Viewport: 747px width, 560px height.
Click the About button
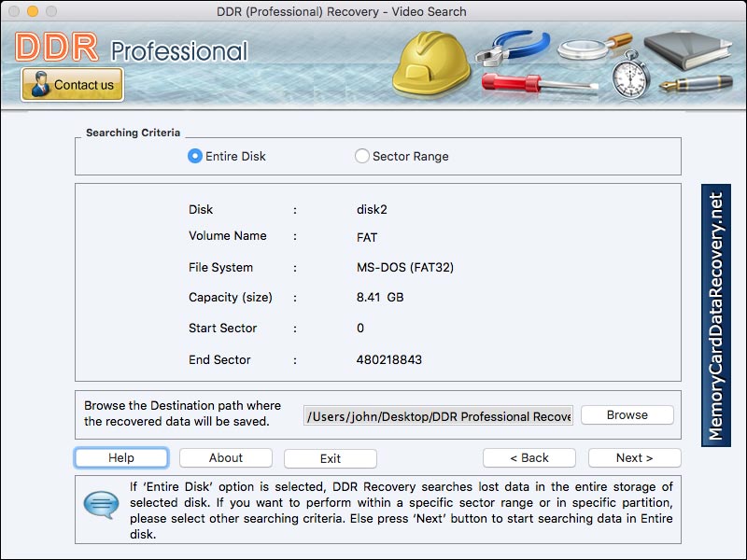[x=225, y=458]
